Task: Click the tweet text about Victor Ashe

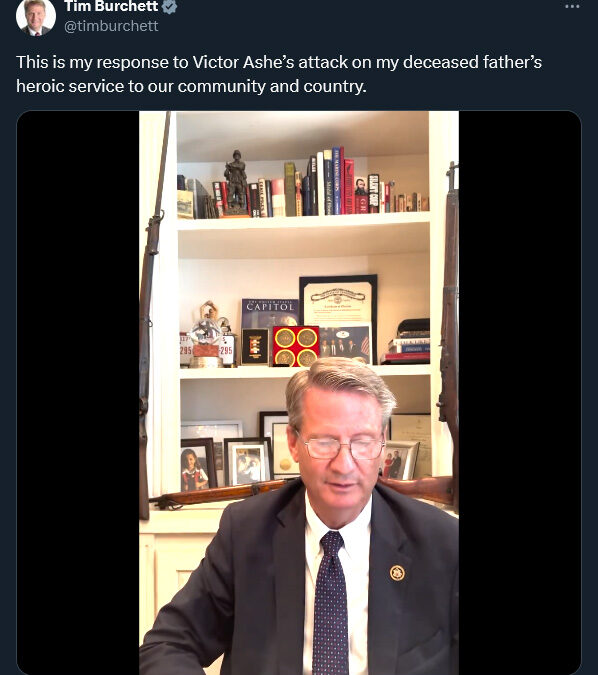Action: pyautogui.click(x=279, y=74)
